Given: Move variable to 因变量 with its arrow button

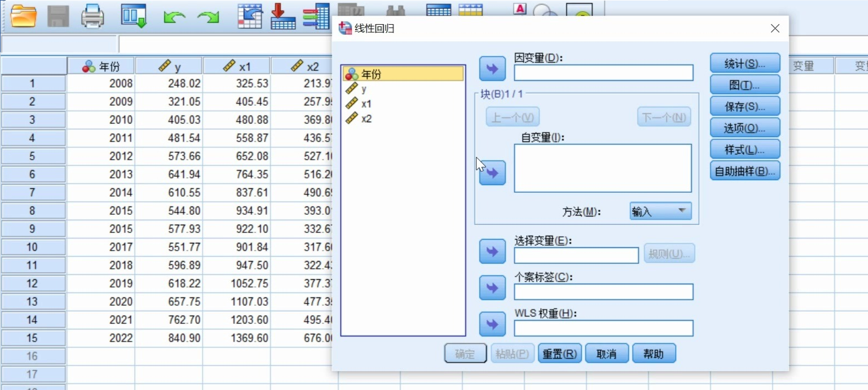Looking at the screenshot, I should (492, 69).
